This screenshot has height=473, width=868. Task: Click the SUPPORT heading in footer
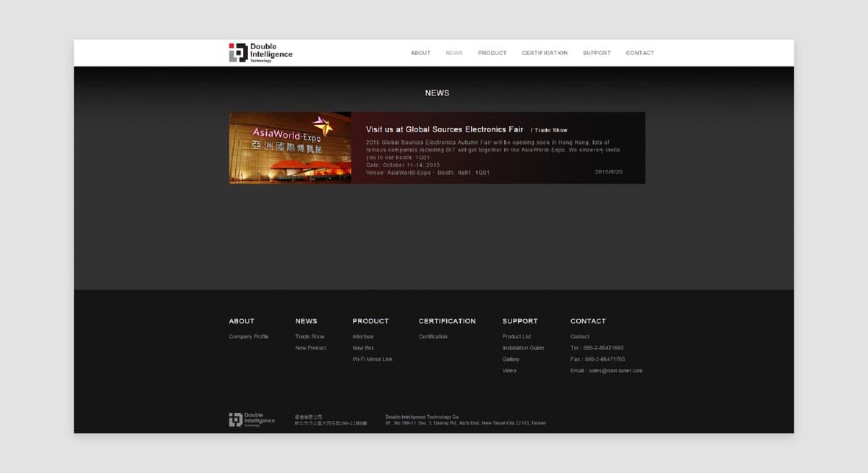pyautogui.click(x=520, y=321)
